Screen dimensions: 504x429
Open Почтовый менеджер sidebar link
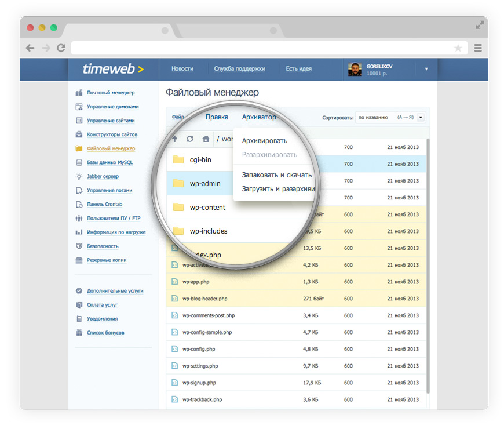click(x=111, y=93)
